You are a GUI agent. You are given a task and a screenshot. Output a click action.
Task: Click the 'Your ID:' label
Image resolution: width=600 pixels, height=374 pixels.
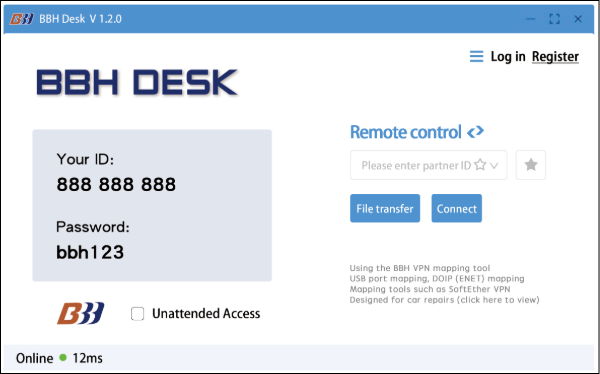pyautogui.click(x=85, y=159)
